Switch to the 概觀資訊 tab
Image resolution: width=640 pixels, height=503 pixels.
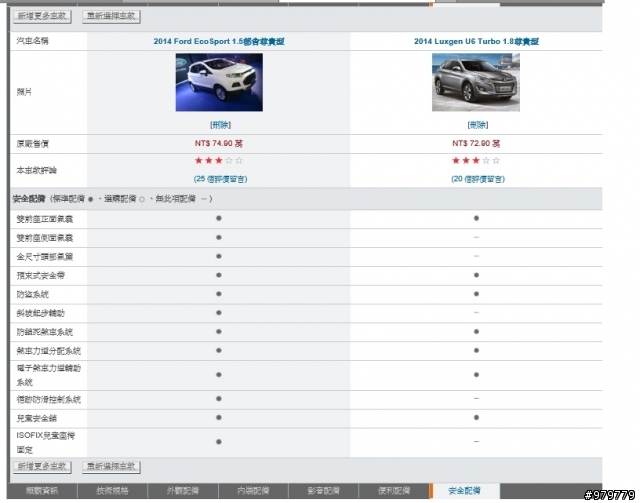(x=42, y=491)
